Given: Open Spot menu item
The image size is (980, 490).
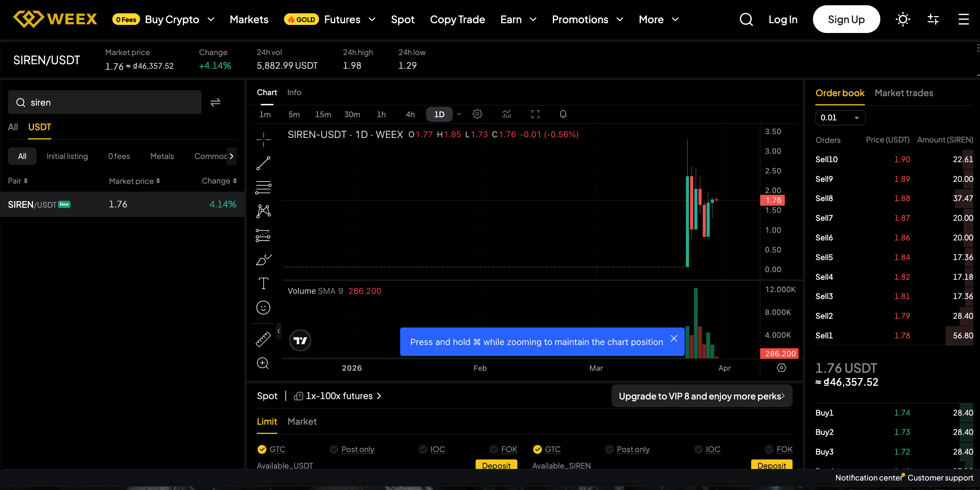Looking at the screenshot, I should point(403,19).
